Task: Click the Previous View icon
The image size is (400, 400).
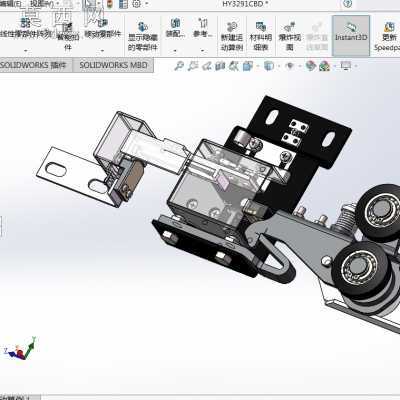Action: click(207, 66)
